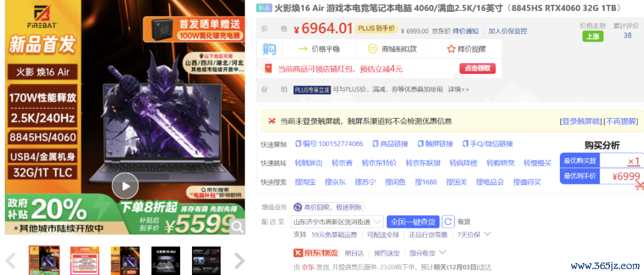Play the product video on the main image
644x275 pixels.
pos(125,186)
